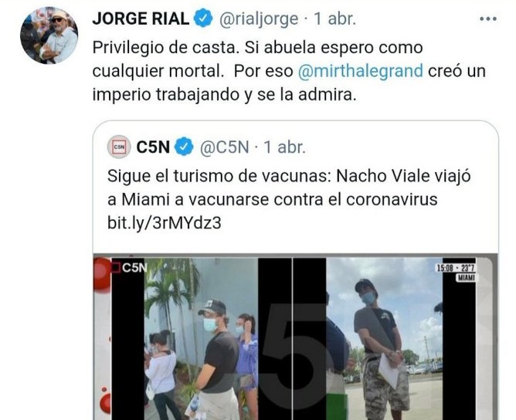Open the left photo of man in black cap
Image resolution: width=516 pixels, height=420 pixels.
point(201,339)
